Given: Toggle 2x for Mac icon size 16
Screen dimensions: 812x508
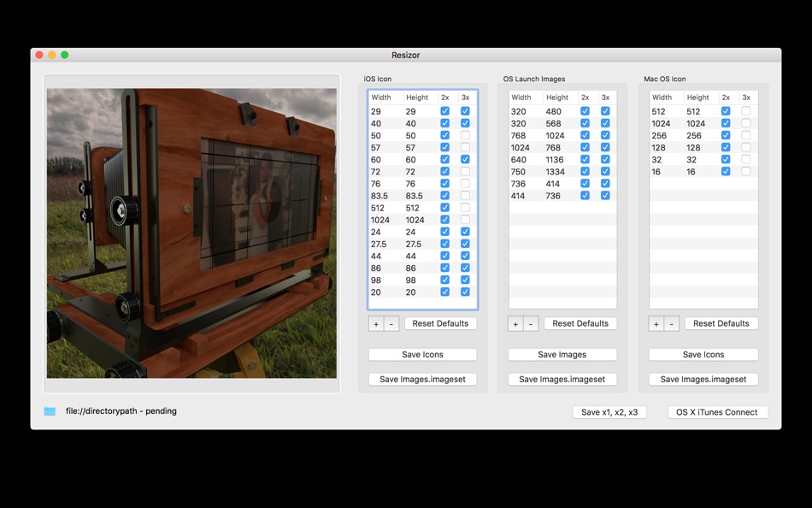Looking at the screenshot, I should point(725,171).
